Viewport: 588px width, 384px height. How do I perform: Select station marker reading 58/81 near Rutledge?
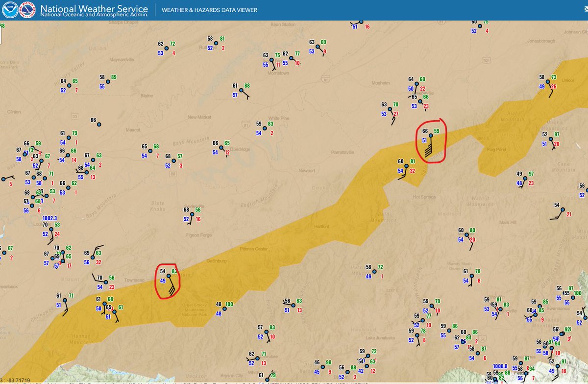pyautogui.click(x=216, y=43)
